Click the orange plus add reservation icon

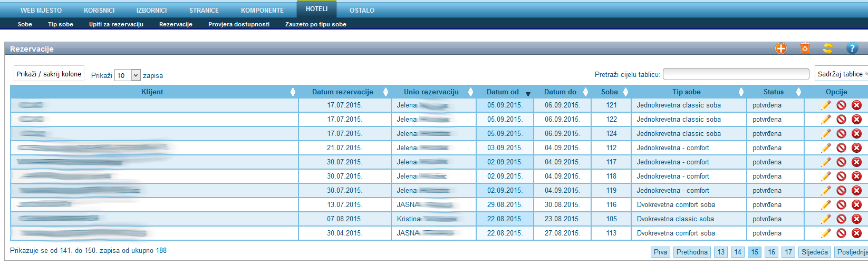click(780, 48)
